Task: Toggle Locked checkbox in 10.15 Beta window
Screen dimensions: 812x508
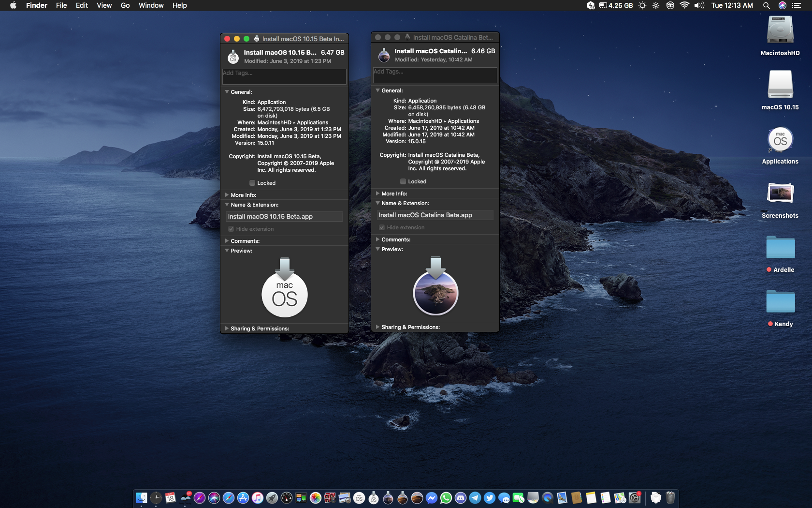Action: 252,183
